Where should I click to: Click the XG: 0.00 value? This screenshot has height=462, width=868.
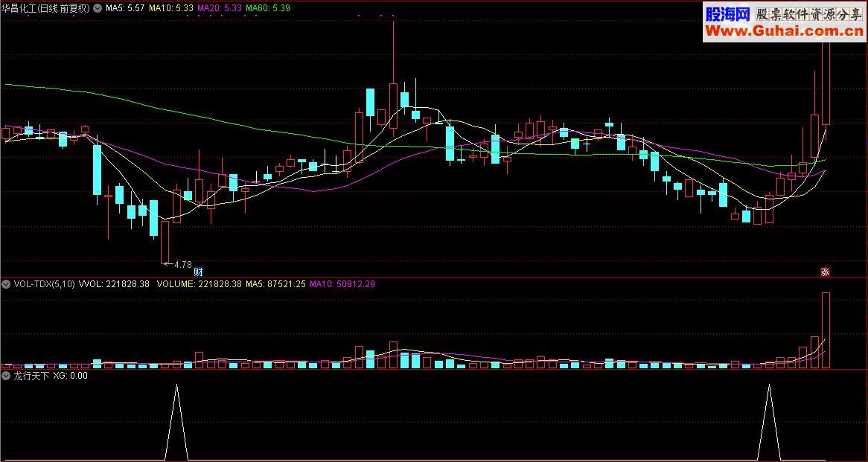(70, 376)
